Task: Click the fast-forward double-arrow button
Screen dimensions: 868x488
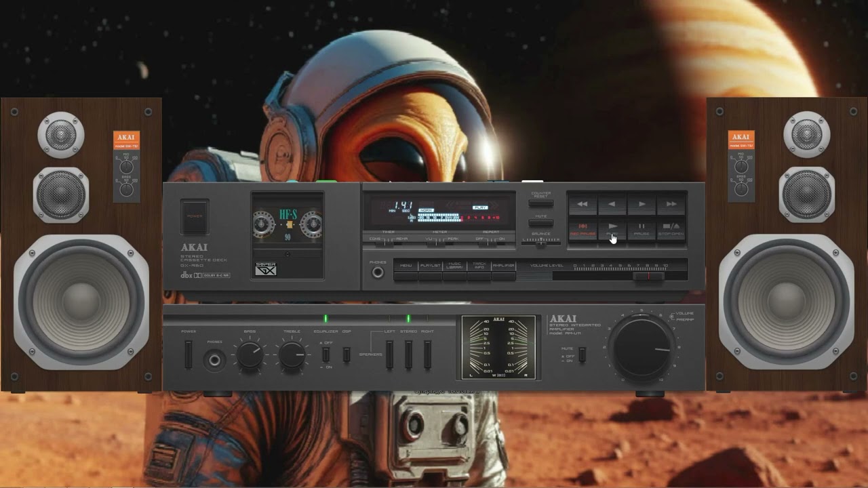Action: [671, 203]
